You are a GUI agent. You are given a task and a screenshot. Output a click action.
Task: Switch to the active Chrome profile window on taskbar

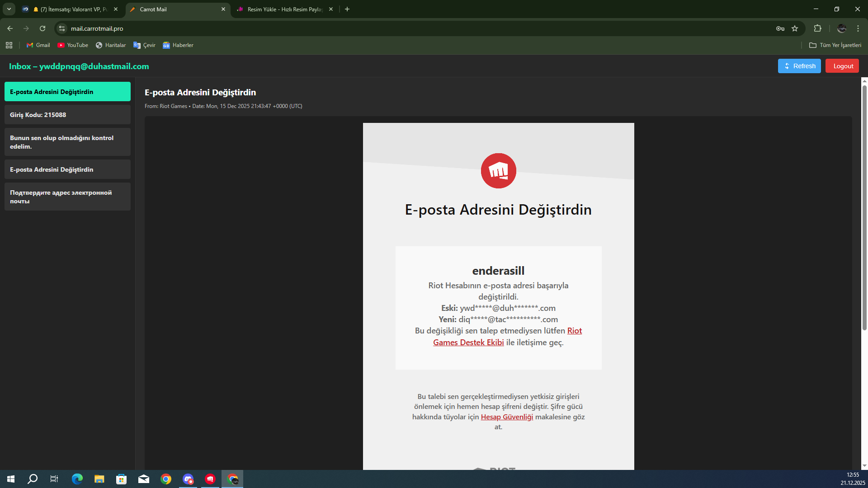(x=232, y=479)
